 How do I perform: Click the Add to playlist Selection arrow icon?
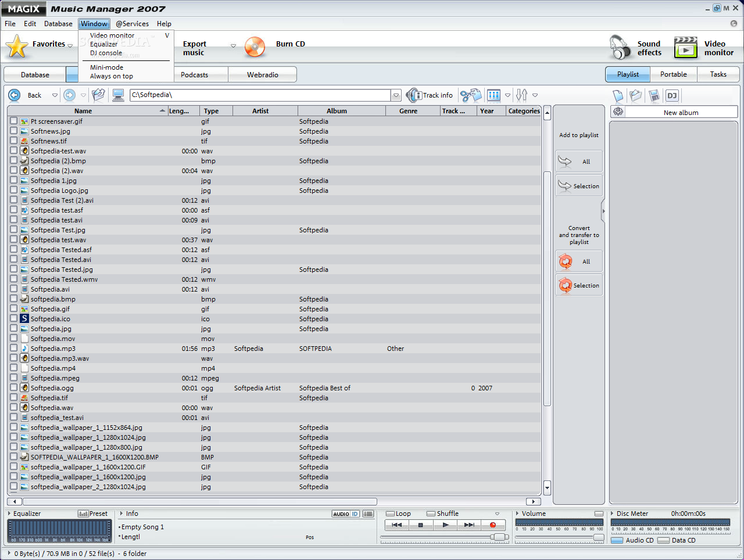[x=564, y=186]
